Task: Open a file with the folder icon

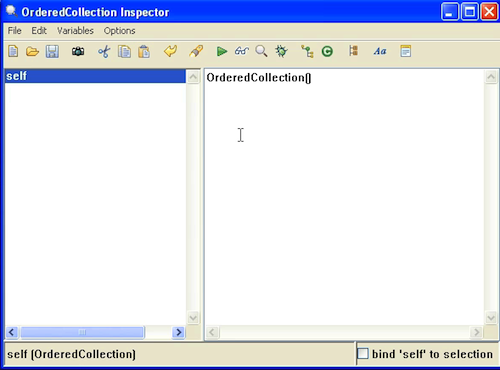Action: tap(33, 52)
